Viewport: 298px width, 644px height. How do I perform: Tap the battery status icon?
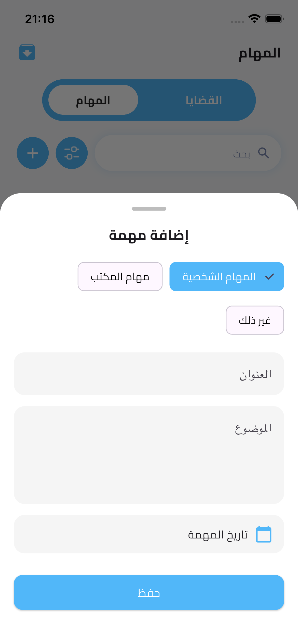[x=274, y=19]
